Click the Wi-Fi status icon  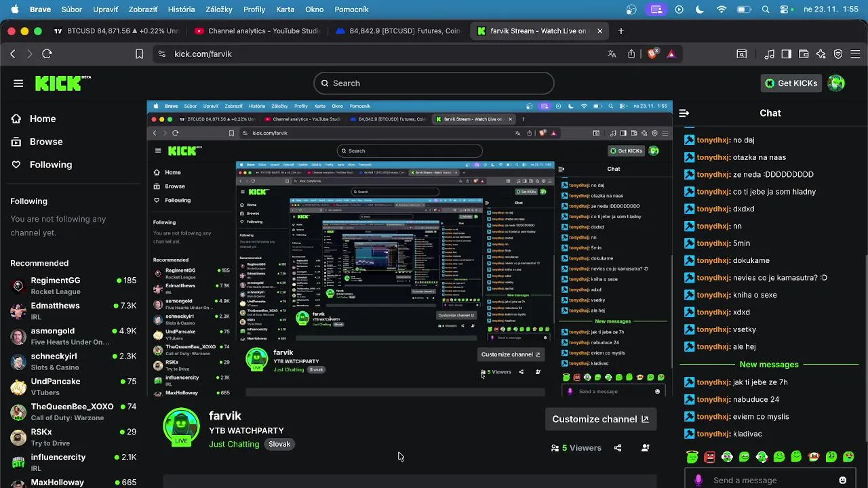(x=722, y=9)
